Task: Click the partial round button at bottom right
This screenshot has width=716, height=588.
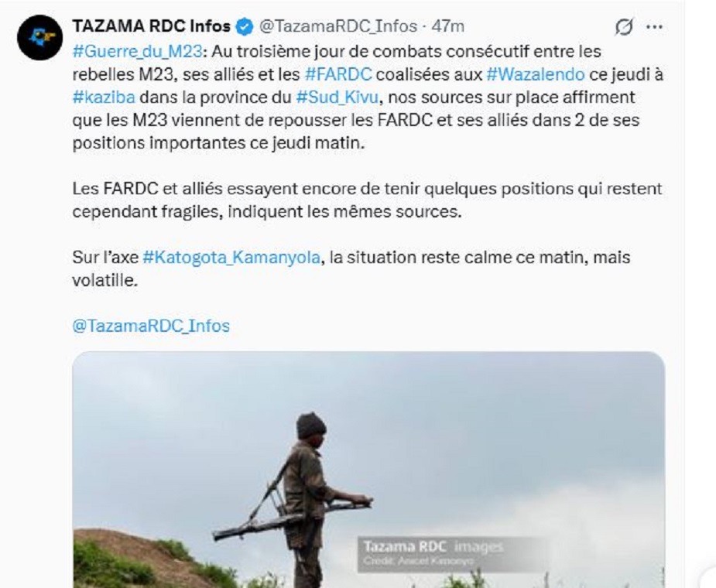Action: (707, 576)
